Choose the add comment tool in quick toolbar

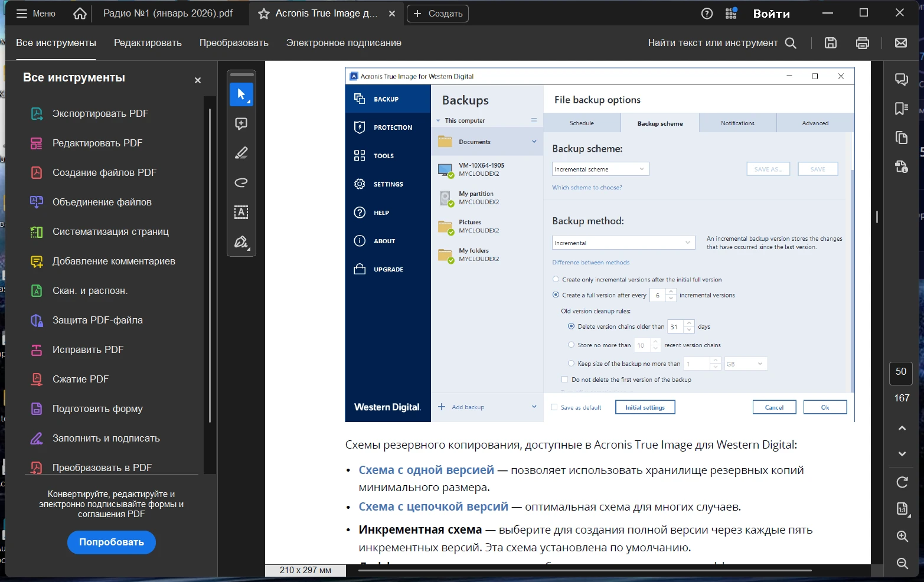point(241,124)
